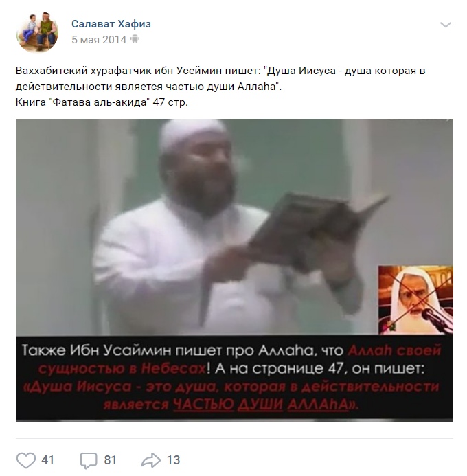Image resolution: width=467 pixels, height=476 pixels.
Task: Click the Android device icon beside the date
Action: point(135,39)
